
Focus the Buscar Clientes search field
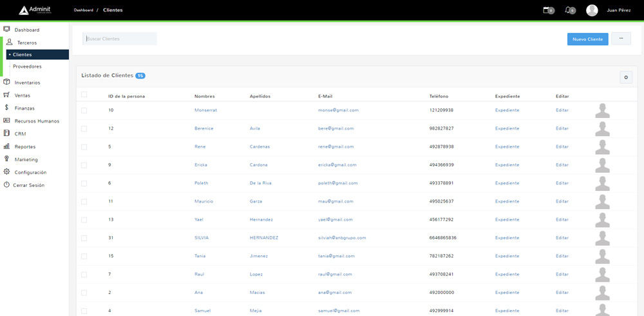tap(120, 39)
